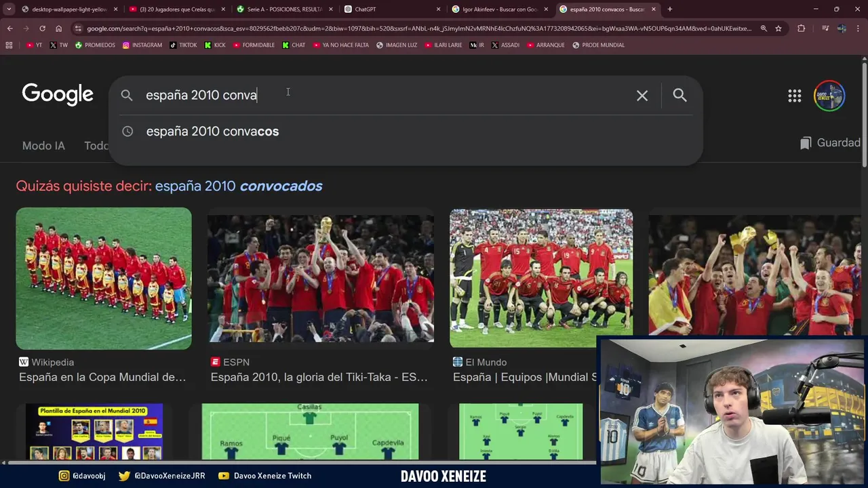This screenshot has width=868, height=488.
Task: Open the ESPN trophy celebration image
Action: (x=321, y=279)
